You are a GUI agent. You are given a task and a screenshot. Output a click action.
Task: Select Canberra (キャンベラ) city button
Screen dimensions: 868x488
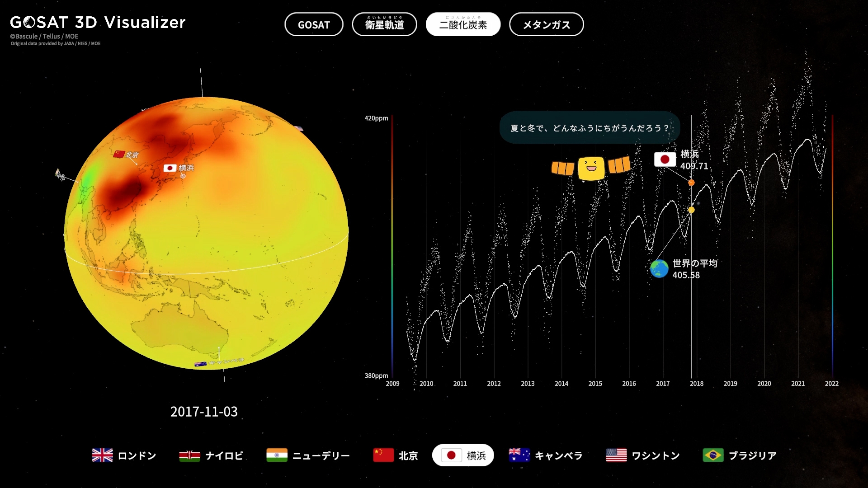click(x=546, y=455)
